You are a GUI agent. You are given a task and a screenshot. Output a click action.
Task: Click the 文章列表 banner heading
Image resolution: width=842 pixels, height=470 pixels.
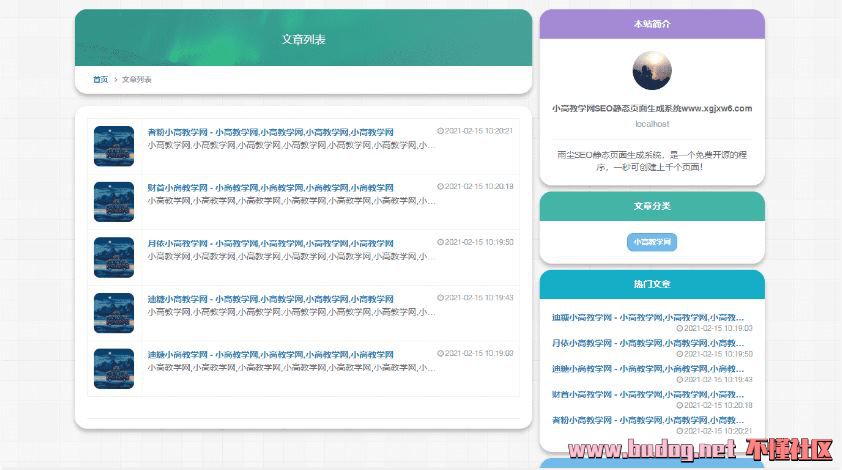(x=303, y=39)
